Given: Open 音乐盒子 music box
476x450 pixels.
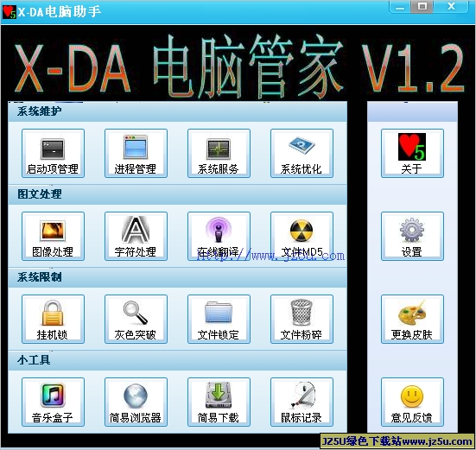Looking at the screenshot, I should 53,402.
